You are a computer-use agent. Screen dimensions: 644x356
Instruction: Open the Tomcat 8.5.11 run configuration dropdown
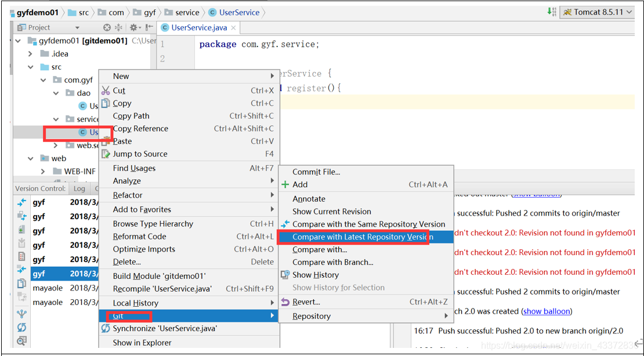[598, 12]
